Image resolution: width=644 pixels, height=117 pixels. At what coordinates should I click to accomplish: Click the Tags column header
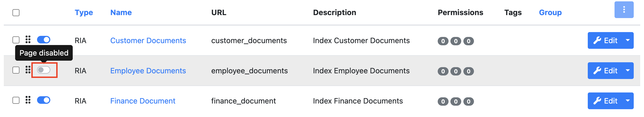[513, 12]
